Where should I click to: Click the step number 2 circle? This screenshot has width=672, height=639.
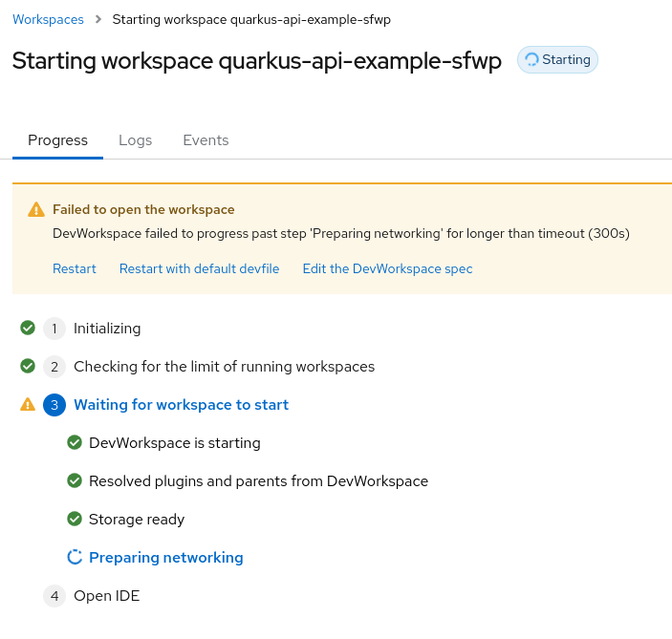[x=54, y=367]
